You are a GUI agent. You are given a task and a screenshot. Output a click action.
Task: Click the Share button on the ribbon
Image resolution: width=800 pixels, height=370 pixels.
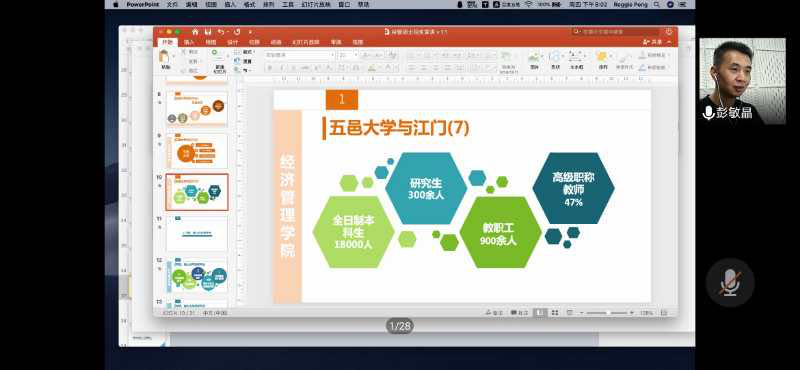[x=653, y=42]
